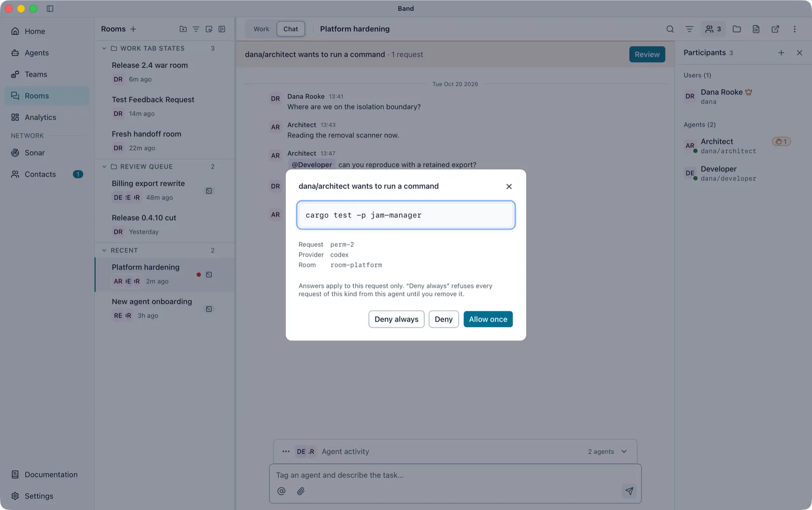The width and height of the screenshot is (812, 510).
Task: Close the Participants panel
Action: [x=799, y=53]
